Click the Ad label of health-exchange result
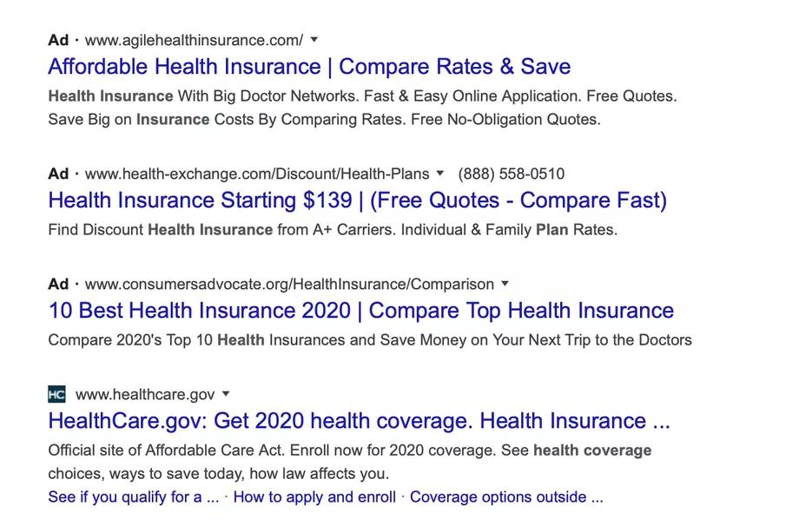Image resolution: width=799 pixels, height=532 pixels. point(58,174)
